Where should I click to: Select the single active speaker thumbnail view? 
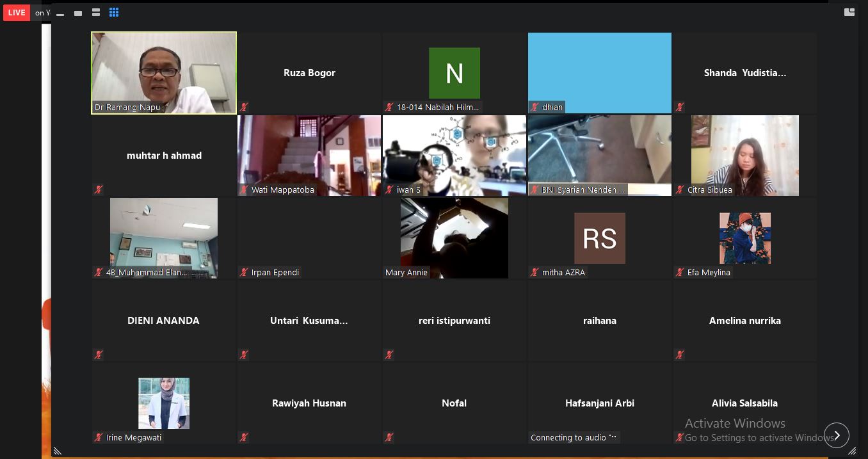pyautogui.click(x=78, y=13)
